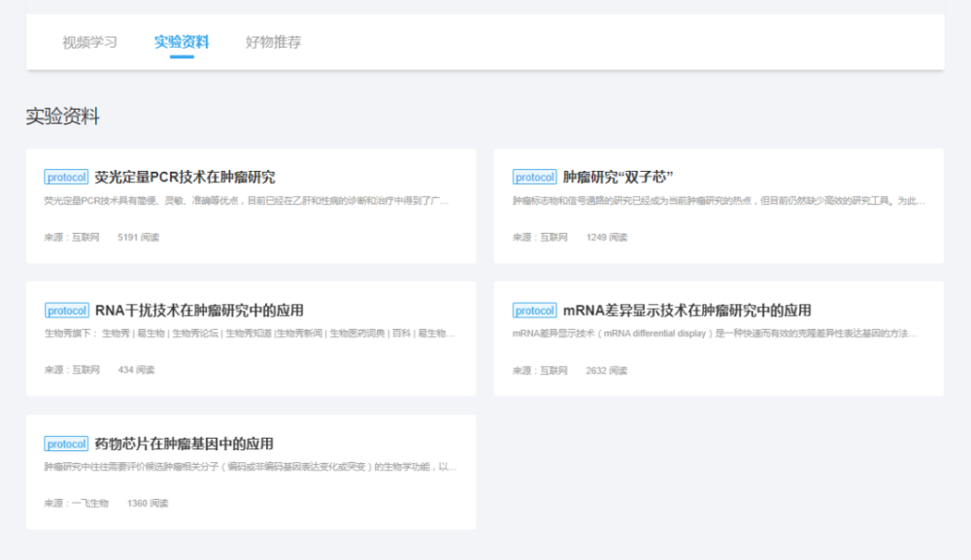Screen dimensions: 971x560
Task: Click the protocol badge on 药物芯片 card
Action: coord(65,444)
